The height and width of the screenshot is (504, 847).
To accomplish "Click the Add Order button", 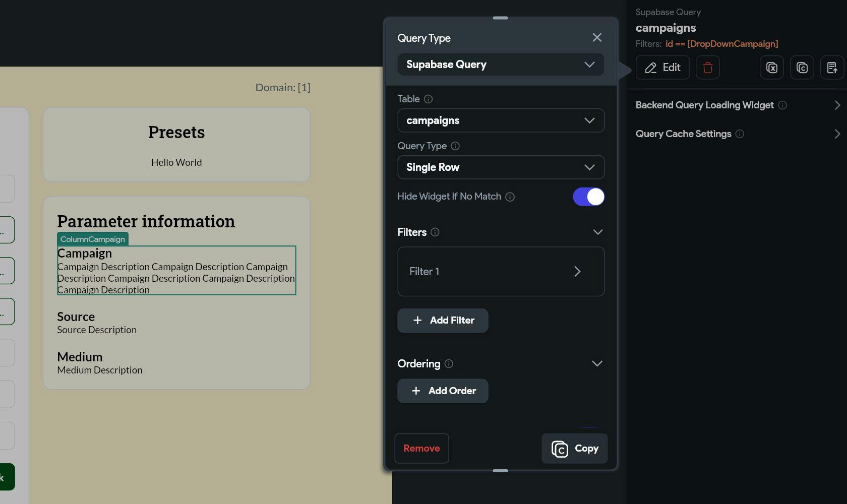I will coord(443,391).
